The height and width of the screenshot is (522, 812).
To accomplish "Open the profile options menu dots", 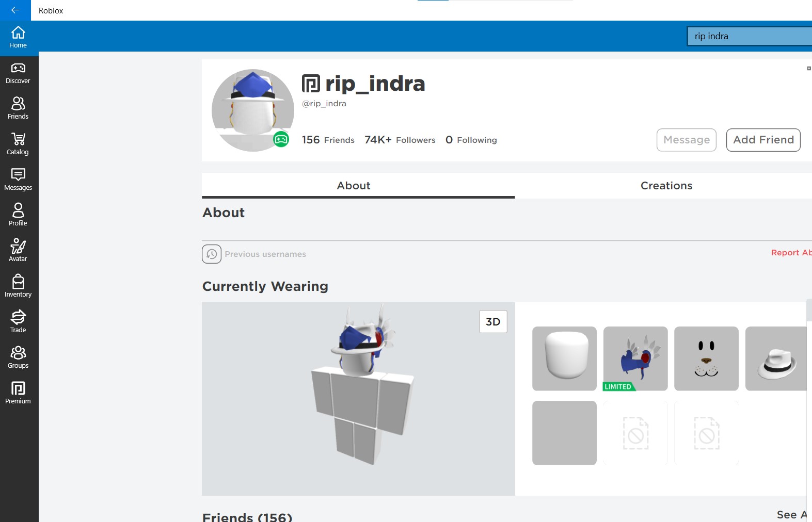I will tap(809, 68).
